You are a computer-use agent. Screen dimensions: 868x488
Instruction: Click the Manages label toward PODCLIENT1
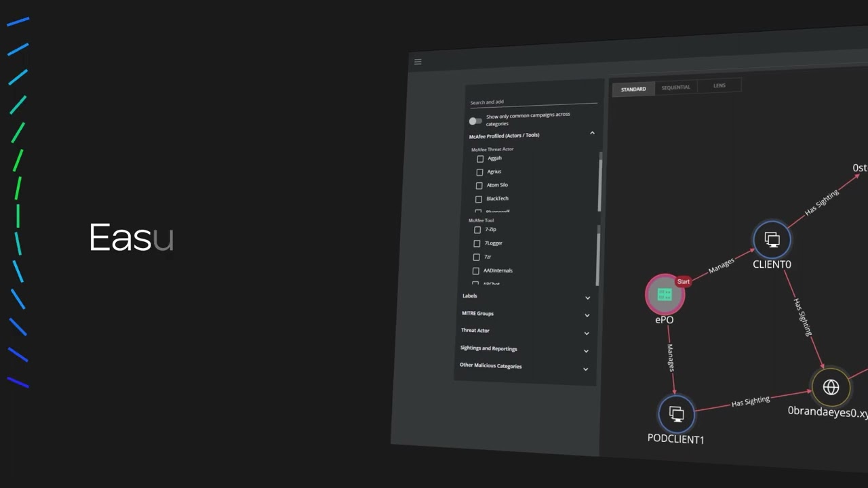coord(670,357)
